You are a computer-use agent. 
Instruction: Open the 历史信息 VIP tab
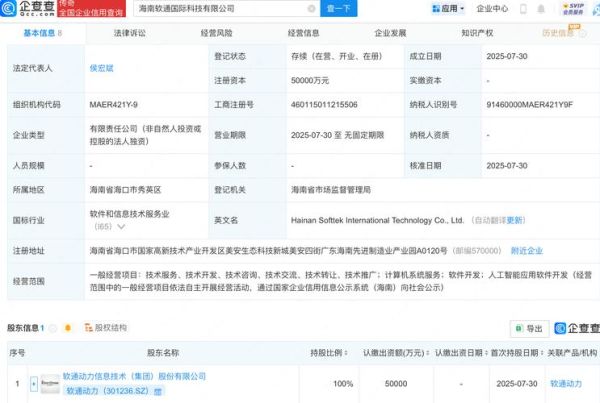558,33
